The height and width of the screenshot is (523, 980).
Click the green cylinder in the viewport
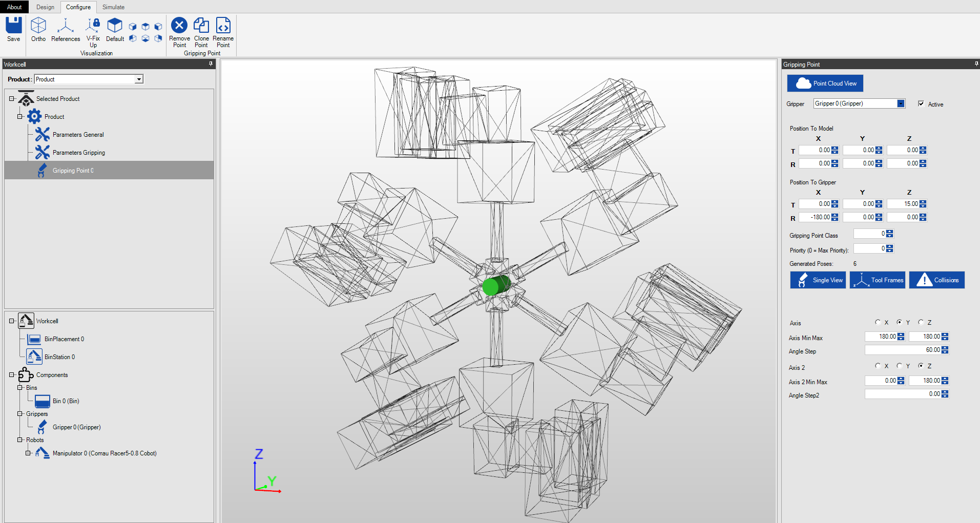[496, 285]
